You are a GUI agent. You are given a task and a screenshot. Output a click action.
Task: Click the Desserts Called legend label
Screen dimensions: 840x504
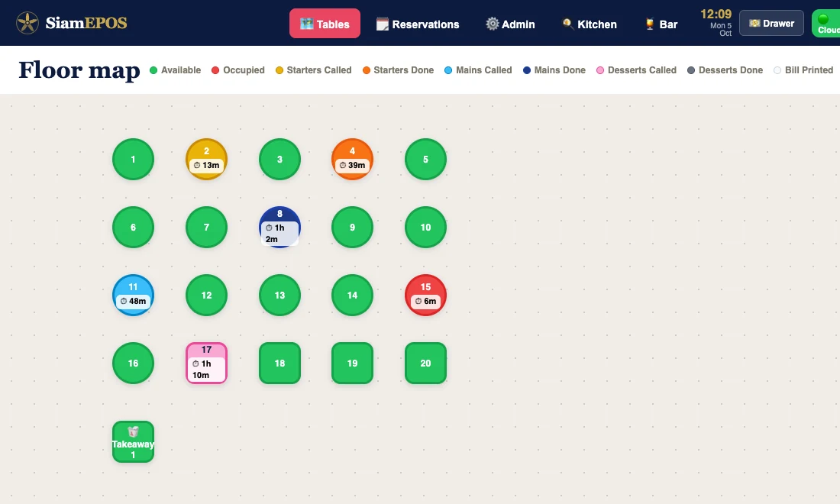click(x=641, y=70)
